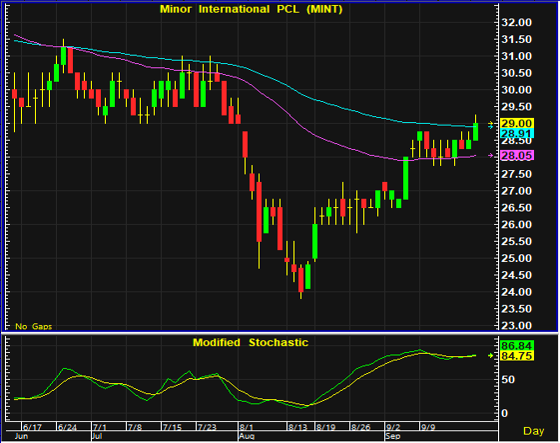The image size is (560, 443).
Task: Click the magenta 28.05 moving average label
Action: [x=517, y=155]
